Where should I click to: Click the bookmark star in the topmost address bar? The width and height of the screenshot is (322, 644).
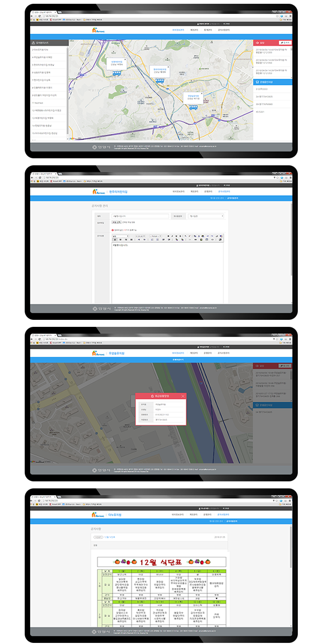pos(277,16)
